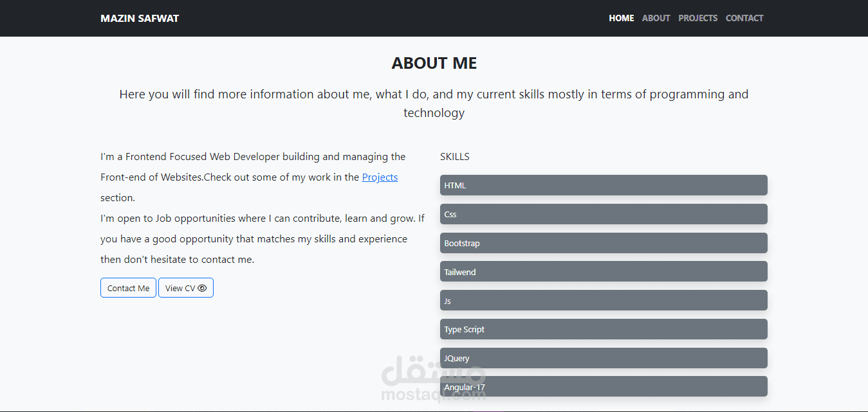Select the Angular-17 skill bar
868x412 pixels.
(604, 386)
